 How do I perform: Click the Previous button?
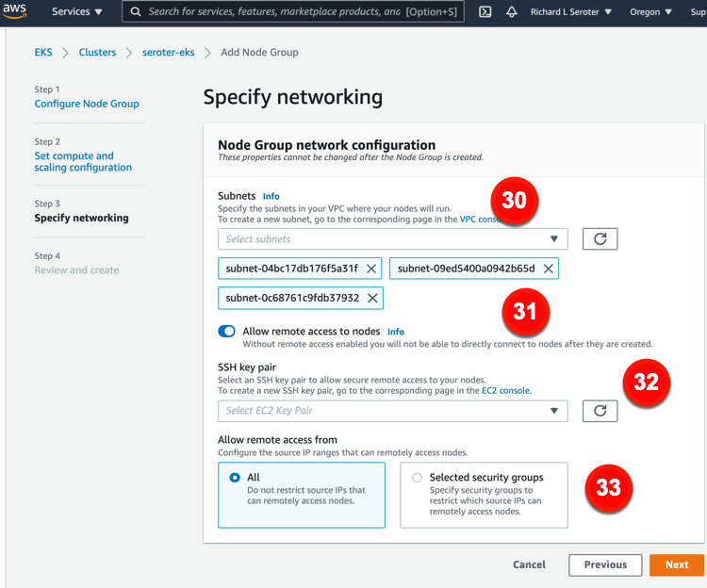pyautogui.click(x=605, y=564)
